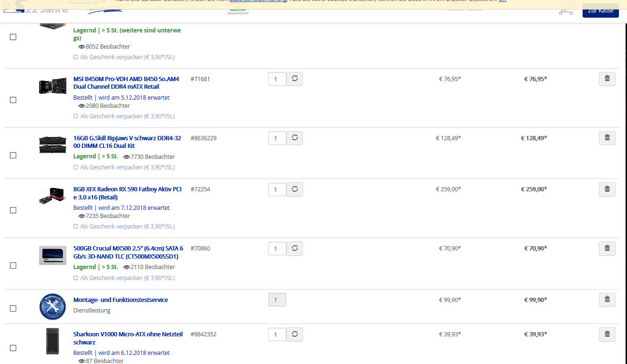
Task: Click the 'Dienstleistung' label
Action: click(92, 311)
